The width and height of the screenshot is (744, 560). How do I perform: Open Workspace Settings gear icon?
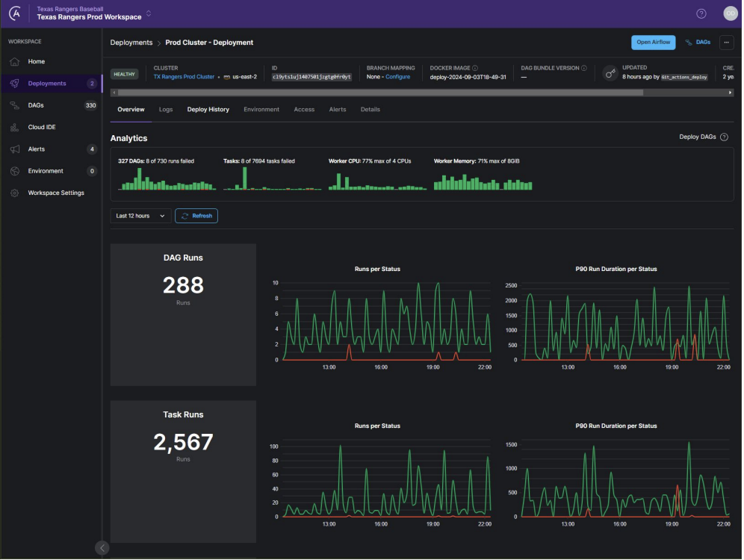point(14,193)
